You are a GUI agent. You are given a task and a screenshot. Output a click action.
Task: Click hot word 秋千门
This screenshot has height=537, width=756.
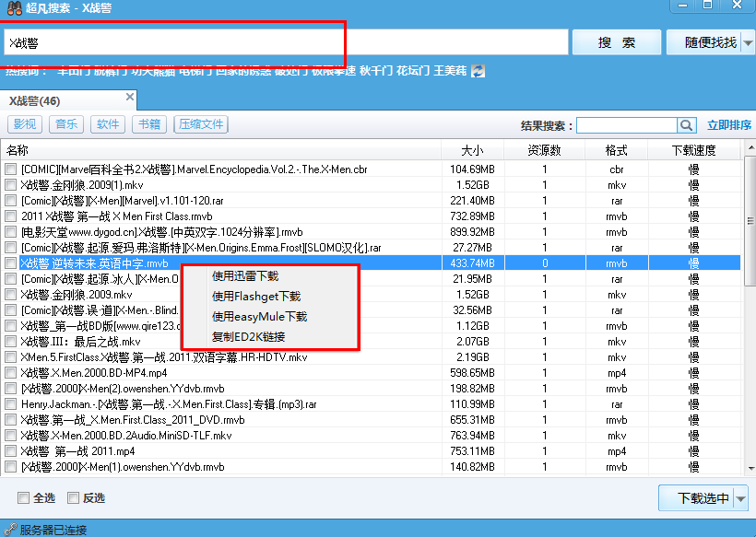click(376, 71)
